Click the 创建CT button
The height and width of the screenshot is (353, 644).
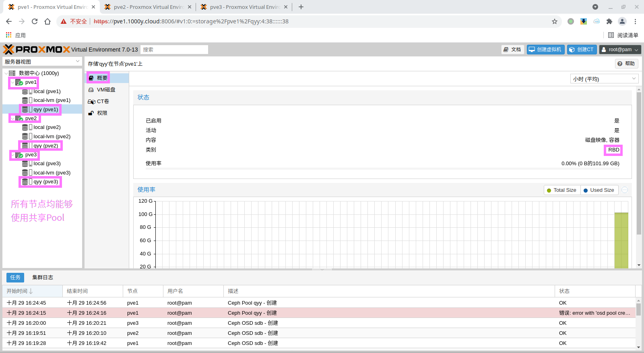(582, 50)
